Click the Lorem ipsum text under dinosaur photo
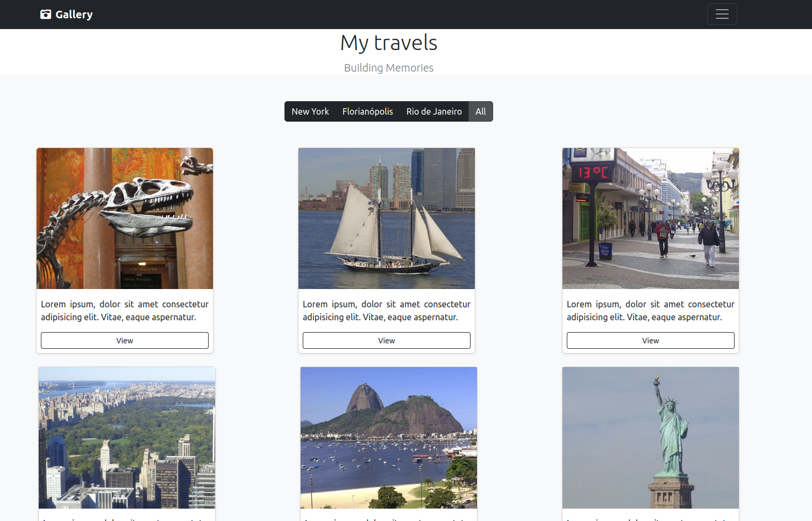812x521 pixels. (x=125, y=311)
